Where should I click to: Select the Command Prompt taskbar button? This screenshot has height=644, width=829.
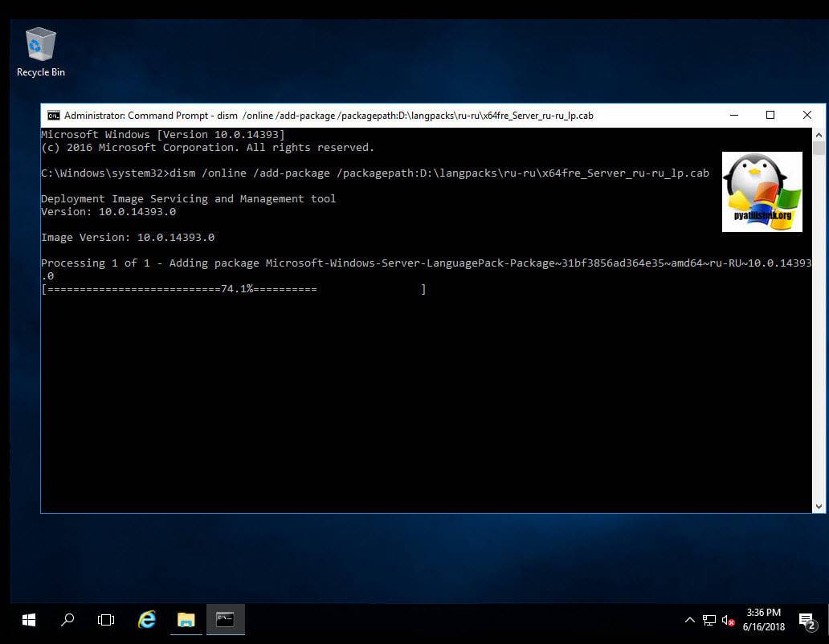point(225,620)
